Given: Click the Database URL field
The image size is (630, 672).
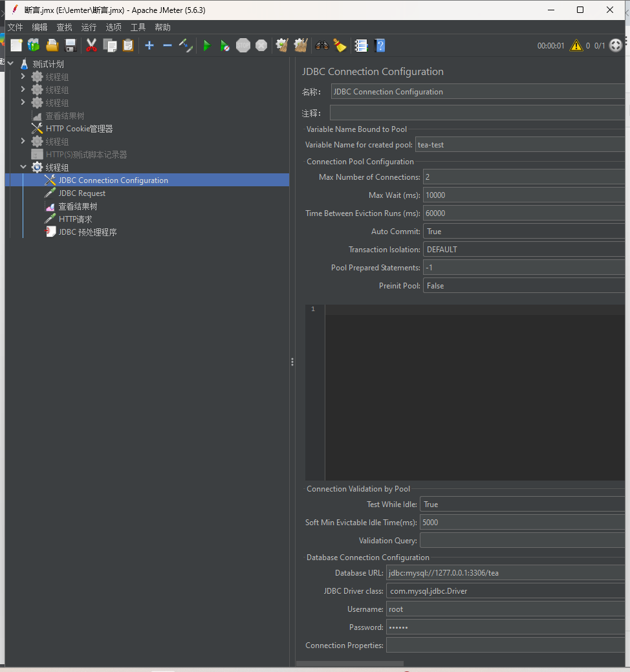Looking at the screenshot, I should 505,573.
